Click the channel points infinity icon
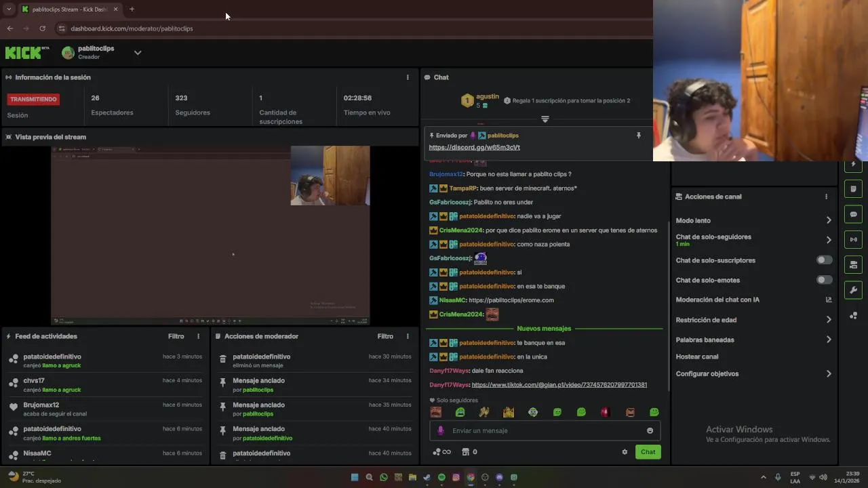 tap(441, 452)
